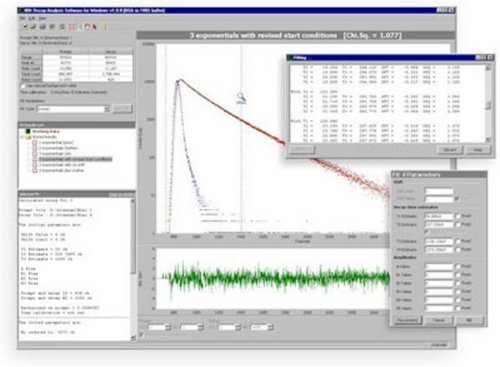Viewport: 500px width, 367px height.
Task: Click the Discard button in Fitting window
Action: (x=450, y=150)
